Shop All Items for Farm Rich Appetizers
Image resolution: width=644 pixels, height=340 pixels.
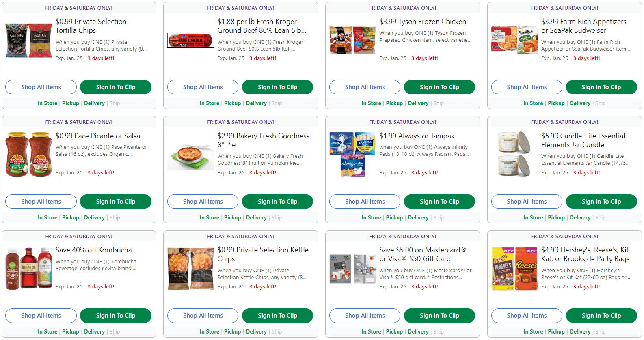526,87
